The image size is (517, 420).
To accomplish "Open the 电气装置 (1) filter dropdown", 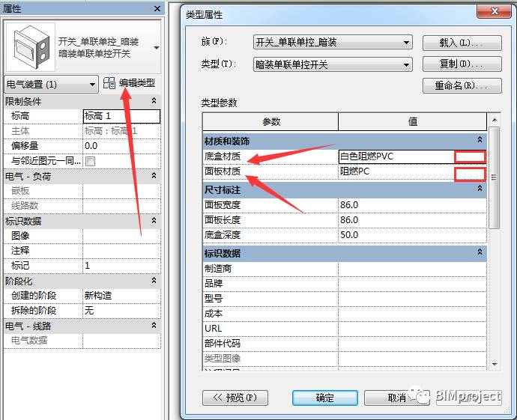I will coord(52,85).
